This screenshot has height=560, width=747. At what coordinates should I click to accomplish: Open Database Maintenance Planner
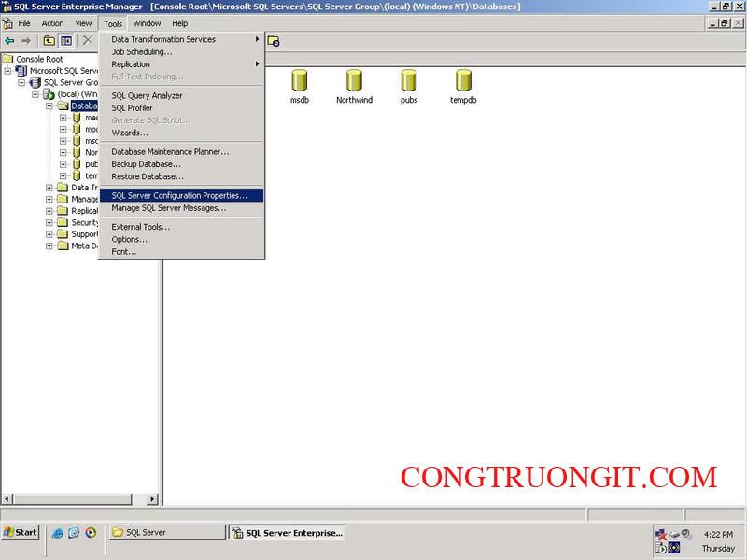point(181,152)
